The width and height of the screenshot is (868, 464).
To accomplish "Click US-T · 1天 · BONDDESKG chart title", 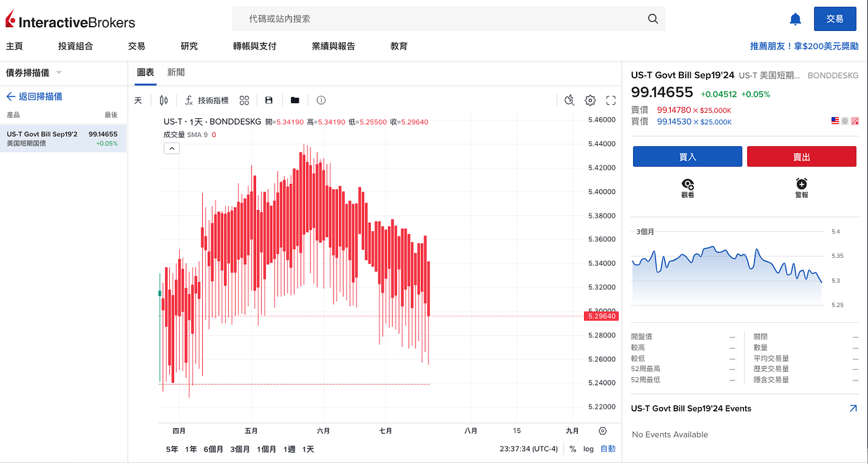I will tap(211, 122).
